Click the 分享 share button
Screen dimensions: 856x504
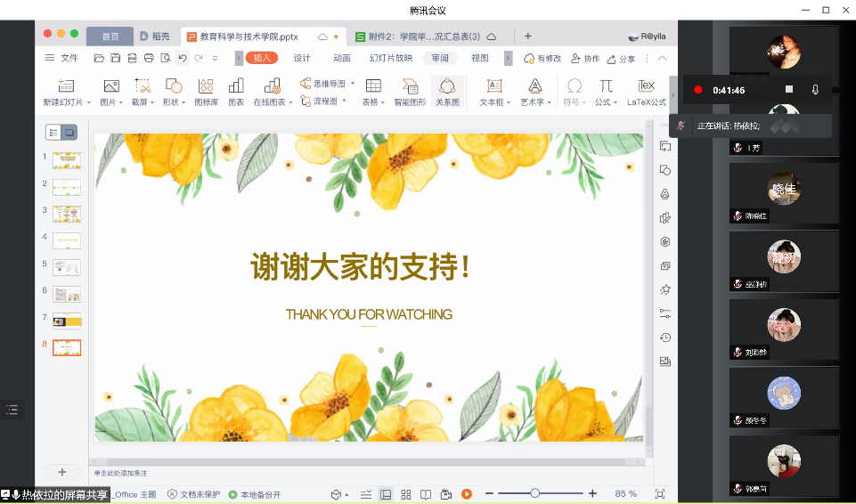click(622, 59)
